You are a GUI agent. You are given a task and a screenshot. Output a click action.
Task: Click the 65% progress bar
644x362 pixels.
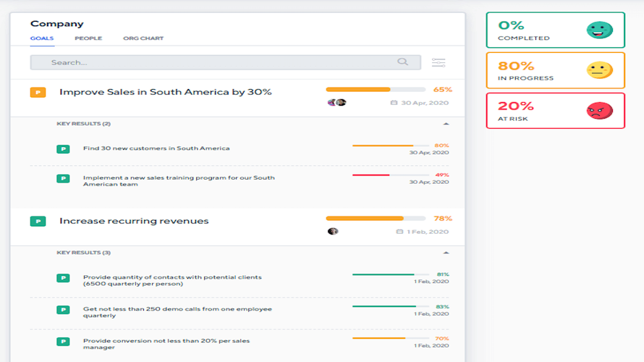point(376,89)
